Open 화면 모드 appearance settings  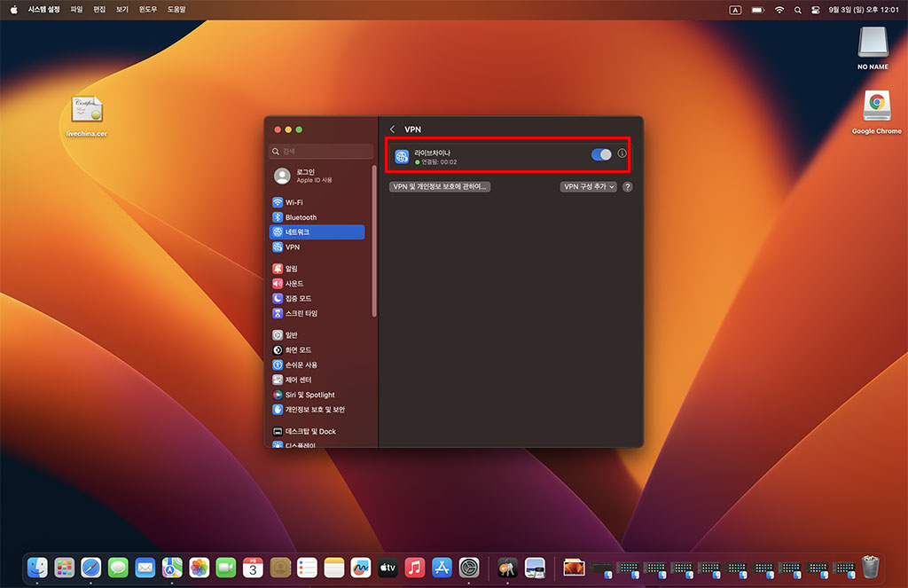point(317,350)
